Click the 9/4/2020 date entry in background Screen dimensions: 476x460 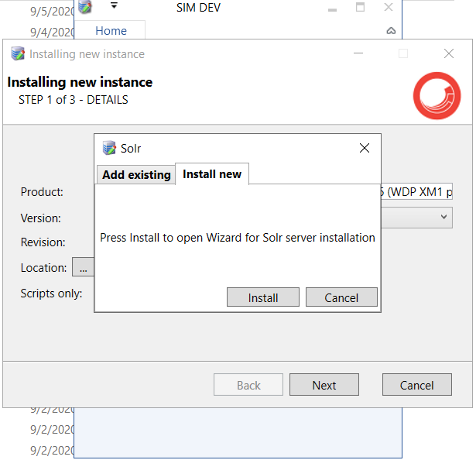(x=52, y=32)
